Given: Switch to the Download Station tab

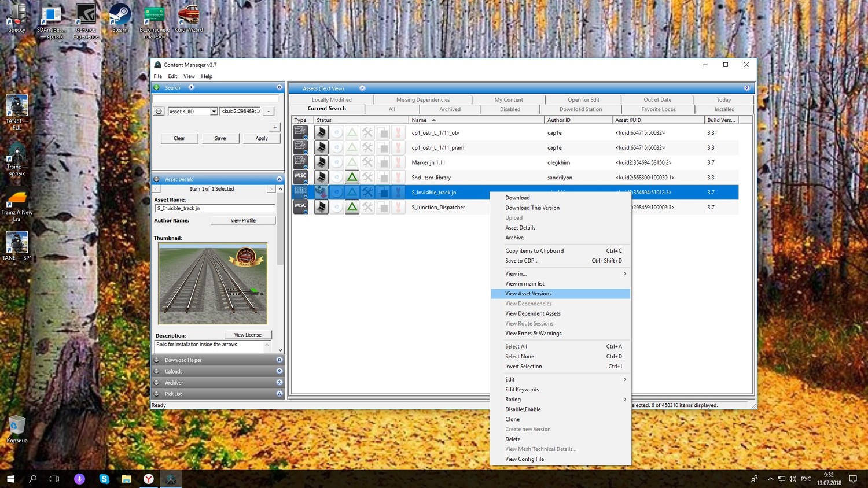Looking at the screenshot, I should [x=580, y=109].
